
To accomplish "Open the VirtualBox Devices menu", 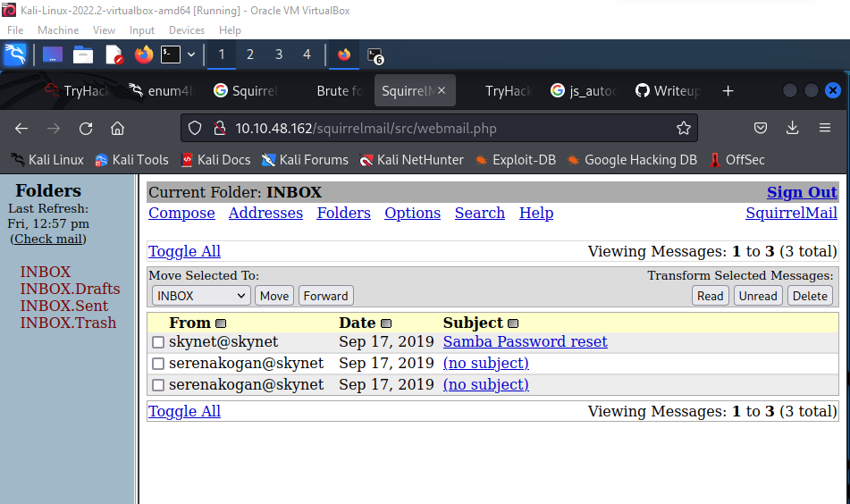I will pos(187,30).
